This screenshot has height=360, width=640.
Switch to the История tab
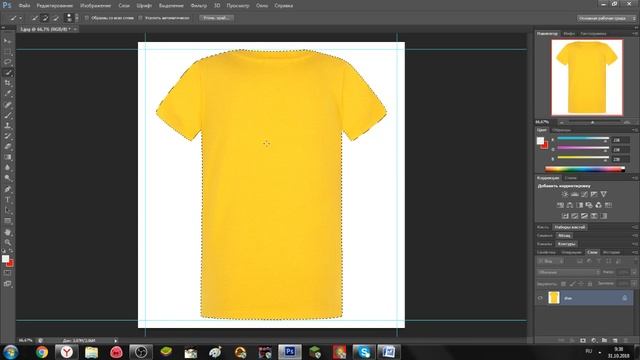[611, 252]
